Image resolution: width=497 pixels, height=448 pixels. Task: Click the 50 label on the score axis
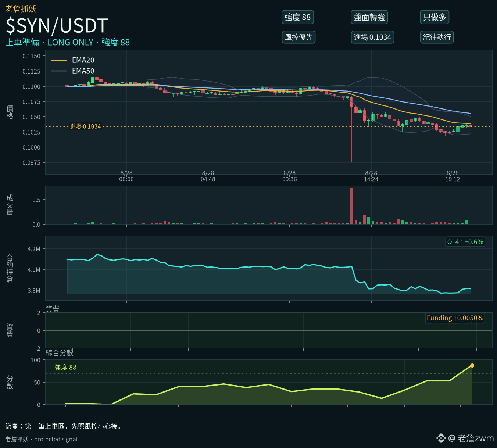pos(37,383)
